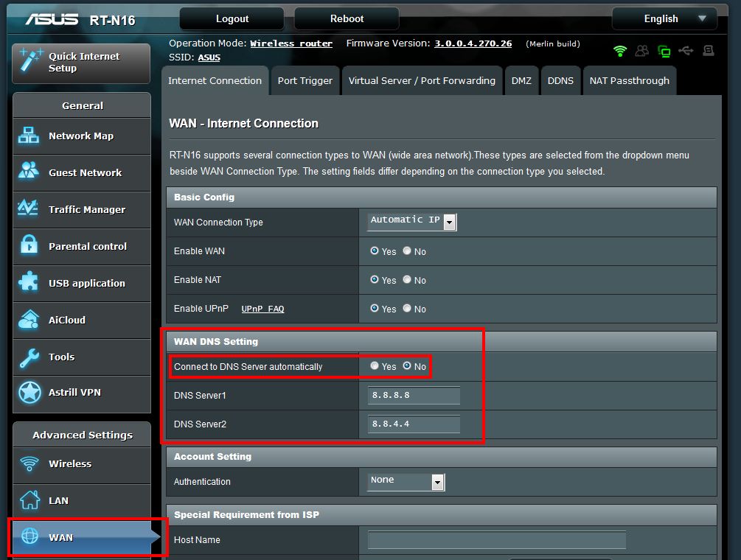Open the Wireless router operation mode link
This screenshot has width=741, height=560.
291,43
